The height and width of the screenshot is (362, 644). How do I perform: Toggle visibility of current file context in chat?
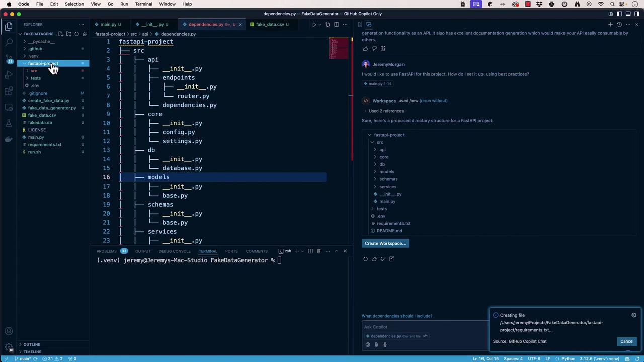pos(425,336)
